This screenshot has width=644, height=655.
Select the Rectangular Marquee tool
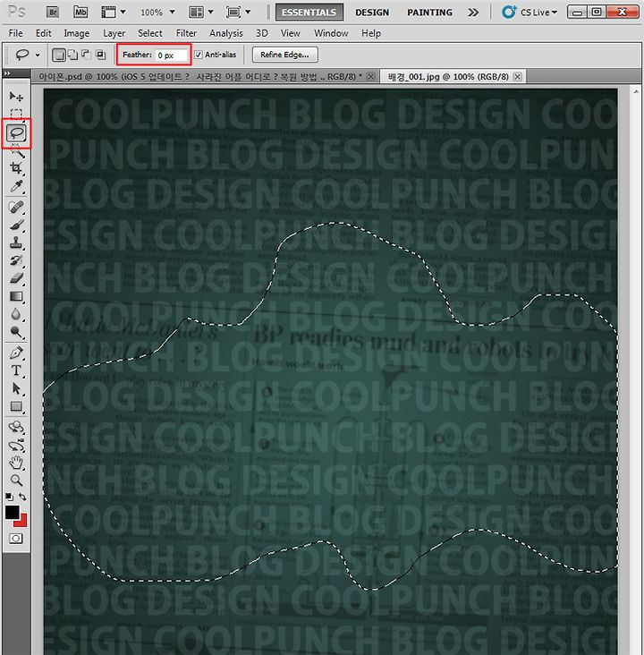(x=16, y=114)
